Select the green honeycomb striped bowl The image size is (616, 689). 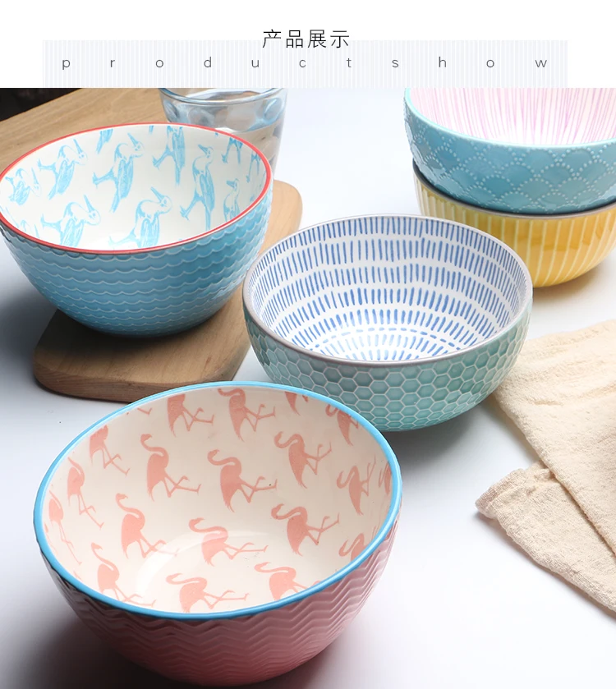(x=388, y=323)
